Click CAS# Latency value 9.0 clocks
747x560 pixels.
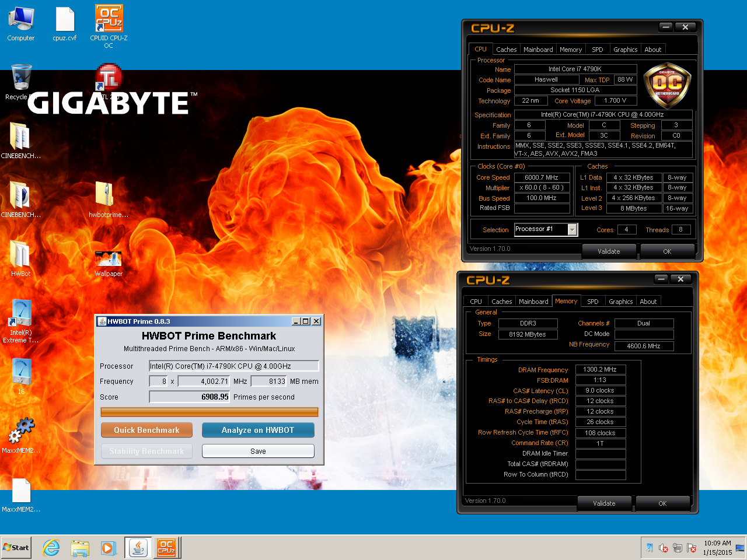pyautogui.click(x=600, y=390)
